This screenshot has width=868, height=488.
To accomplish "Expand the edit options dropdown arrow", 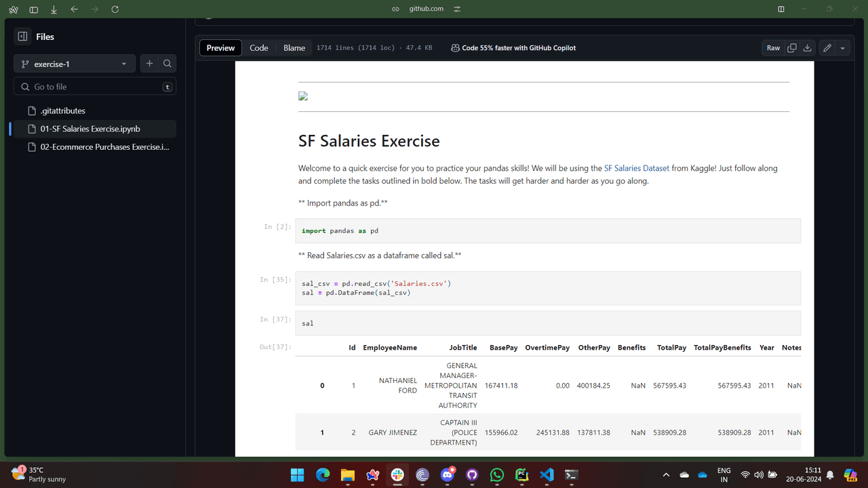I will coord(843,48).
